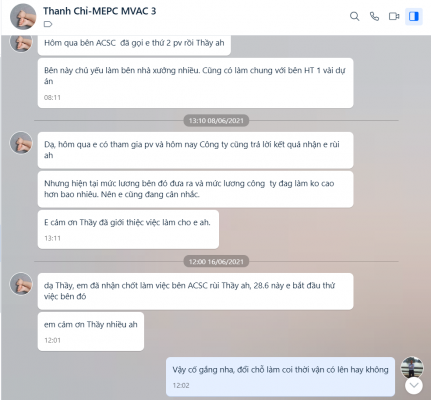Select the message starting 'Bên này chủ yếu'

tap(195, 83)
